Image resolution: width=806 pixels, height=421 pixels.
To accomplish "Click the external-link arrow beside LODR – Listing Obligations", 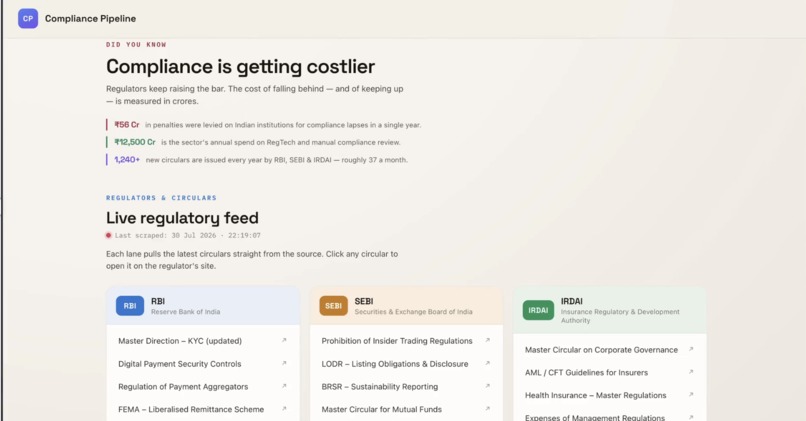I will [x=487, y=363].
